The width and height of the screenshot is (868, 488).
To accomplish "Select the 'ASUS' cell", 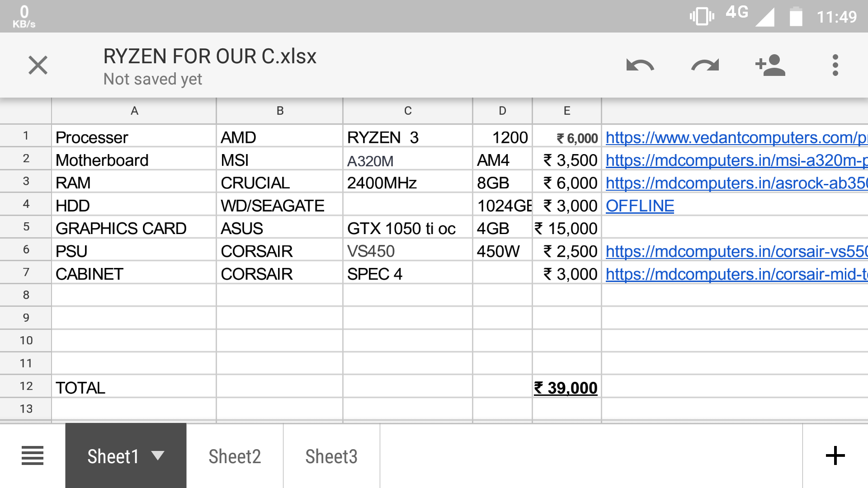I will coord(280,226).
